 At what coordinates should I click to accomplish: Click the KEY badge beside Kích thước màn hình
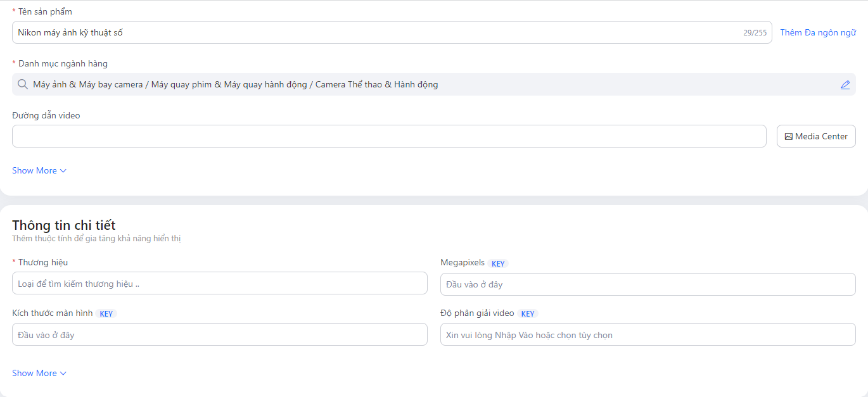point(106,314)
